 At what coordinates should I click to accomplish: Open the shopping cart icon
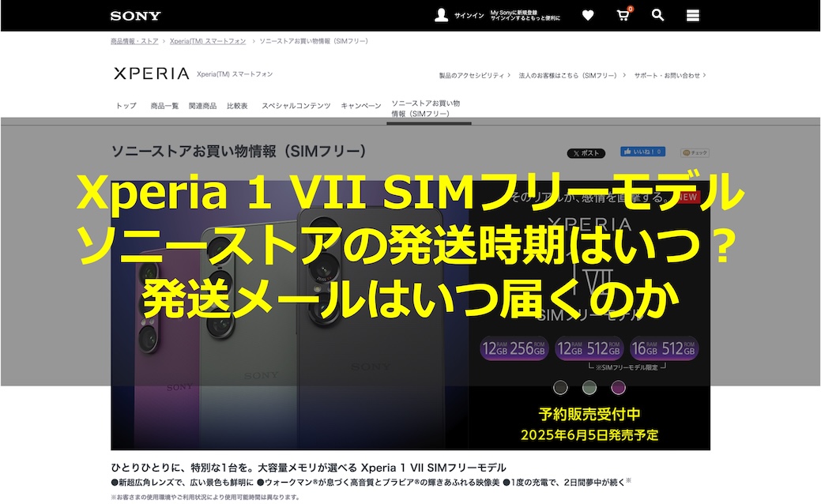tap(623, 15)
